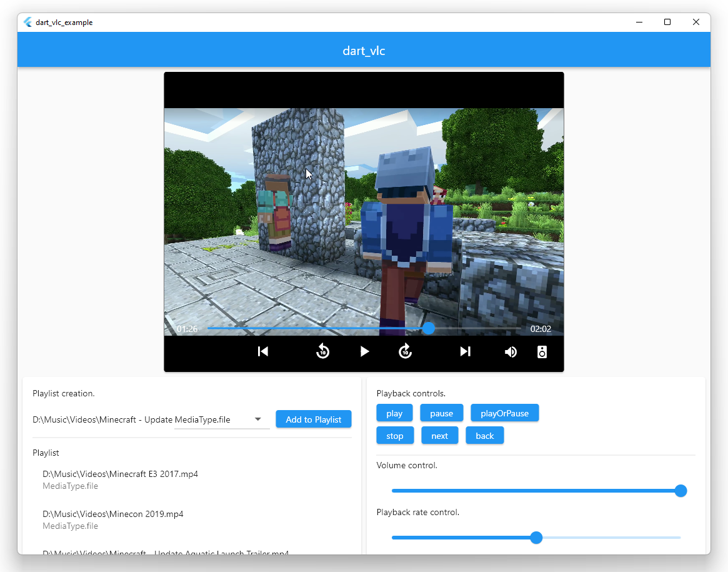
Task: Select Minecraft E3 2017.mp4 playlist entry
Action: tap(192, 479)
